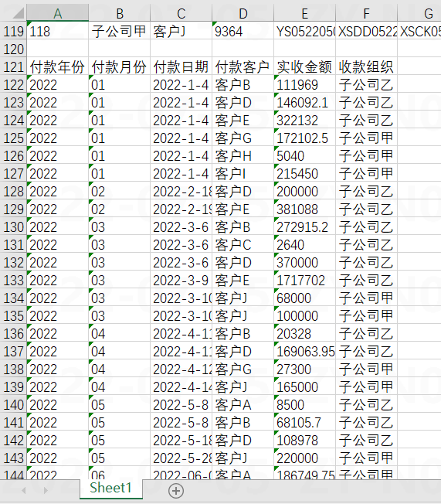The height and width of the screenshot is (504, 441).
Task: Click cell starting with YS052205
Action: click(304, 31)
